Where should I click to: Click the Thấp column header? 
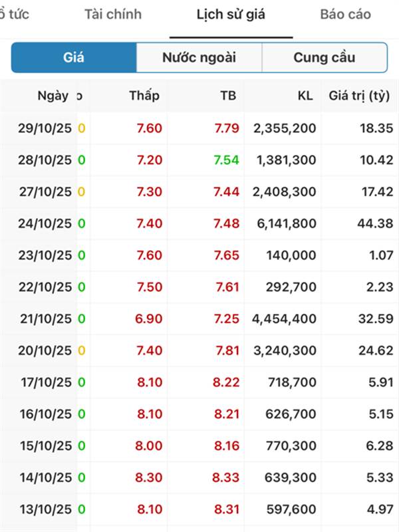coord(144,96)
